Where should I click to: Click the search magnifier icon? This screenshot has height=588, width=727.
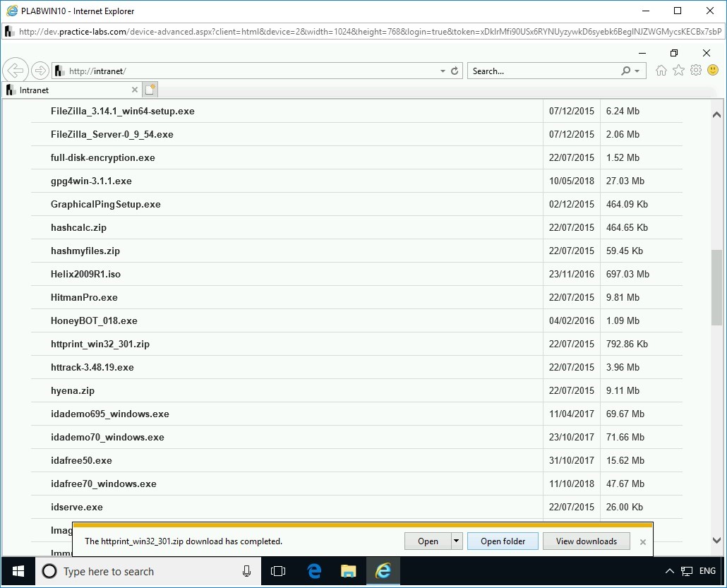(x=625, y=71)
